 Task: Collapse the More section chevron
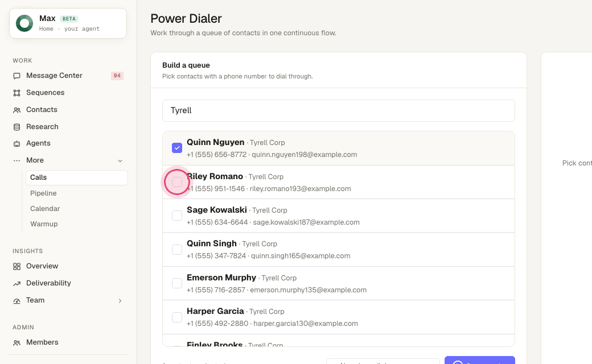120,161
